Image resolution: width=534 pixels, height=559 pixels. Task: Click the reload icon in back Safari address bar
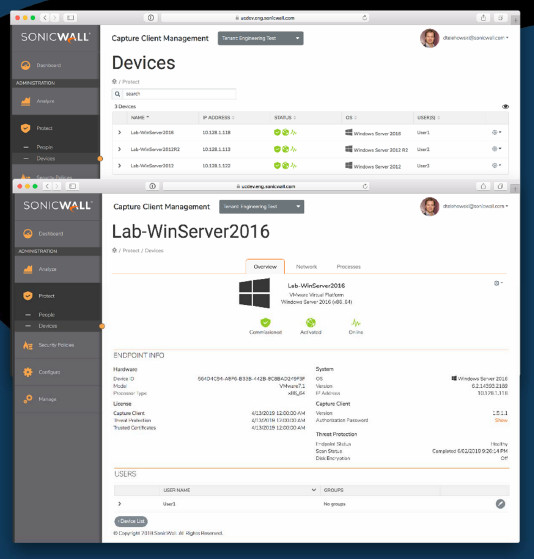[364, 17]
